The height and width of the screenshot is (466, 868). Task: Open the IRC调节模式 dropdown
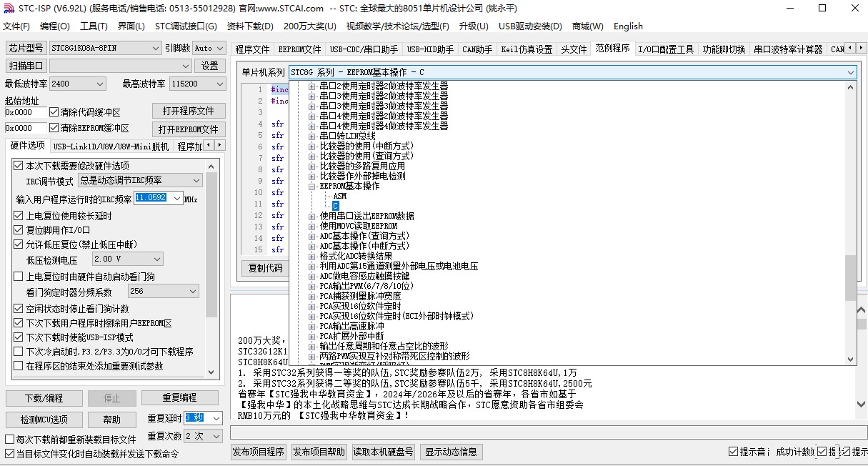pyautogui.click(x=140, y=181)
